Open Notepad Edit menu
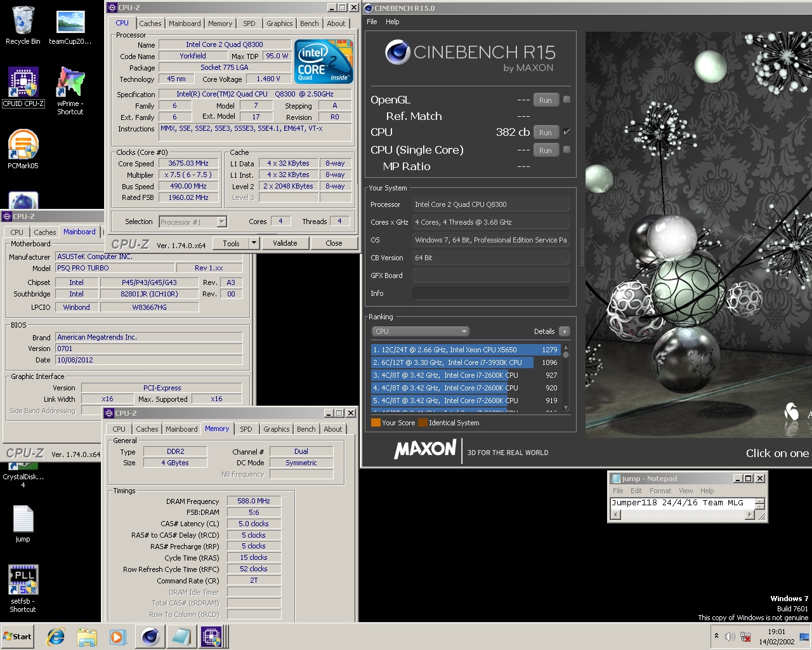 [636, 491]
